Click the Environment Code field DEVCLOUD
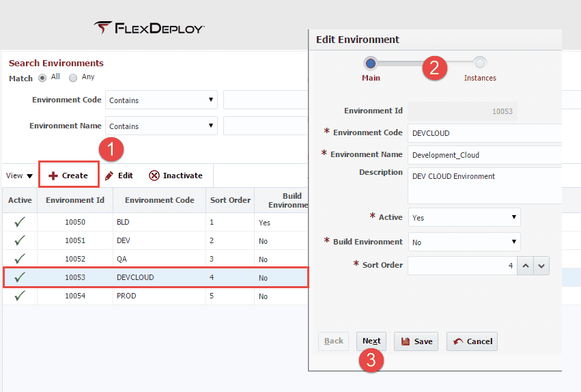This screenshot has height=392, width=581. point(485,133)
